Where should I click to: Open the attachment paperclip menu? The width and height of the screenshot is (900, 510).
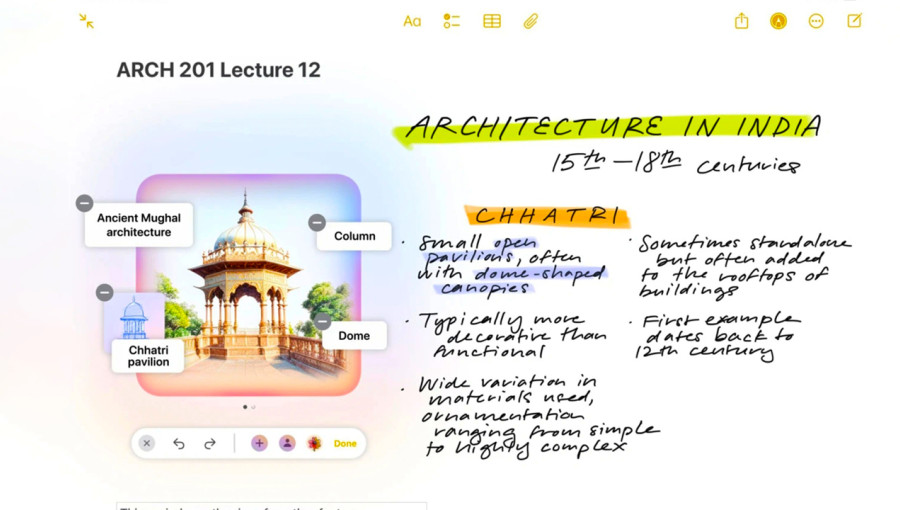[531, 21]
